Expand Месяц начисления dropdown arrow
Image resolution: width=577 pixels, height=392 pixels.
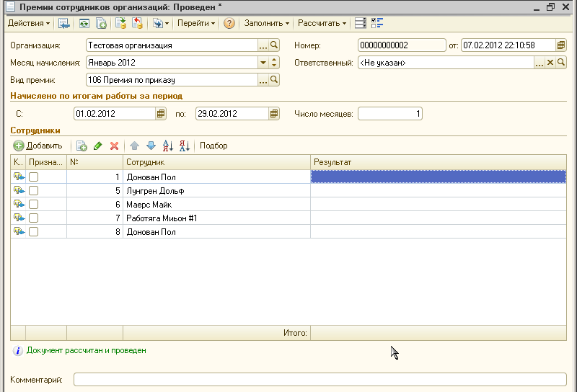[263, 63]
